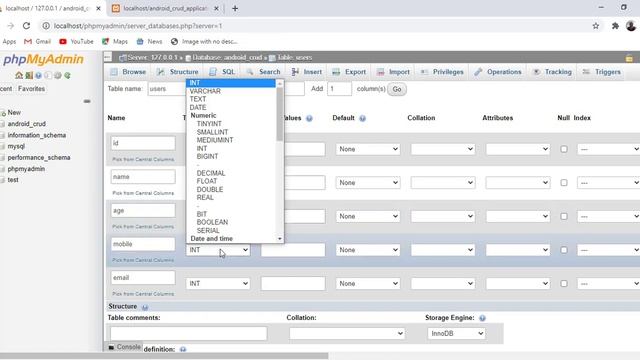
Task: Select TINYINT in the type list
Action: (x=209, y=124)
